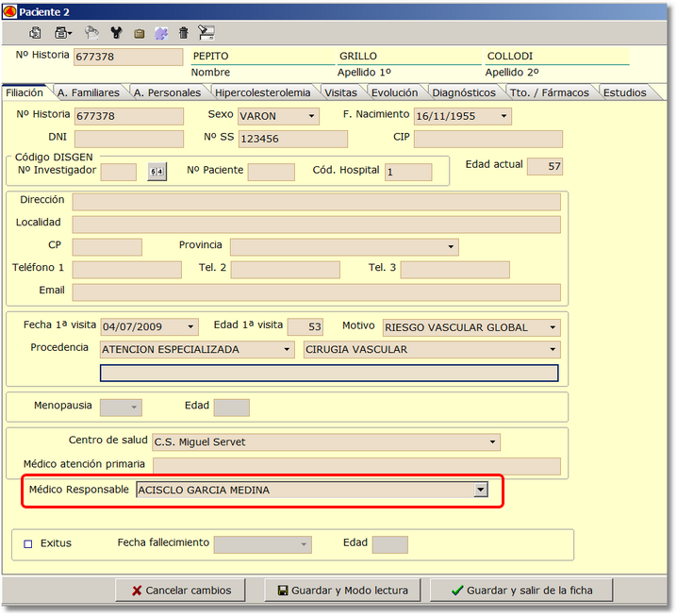Click the greyed send/export toolbar icon

91,32
